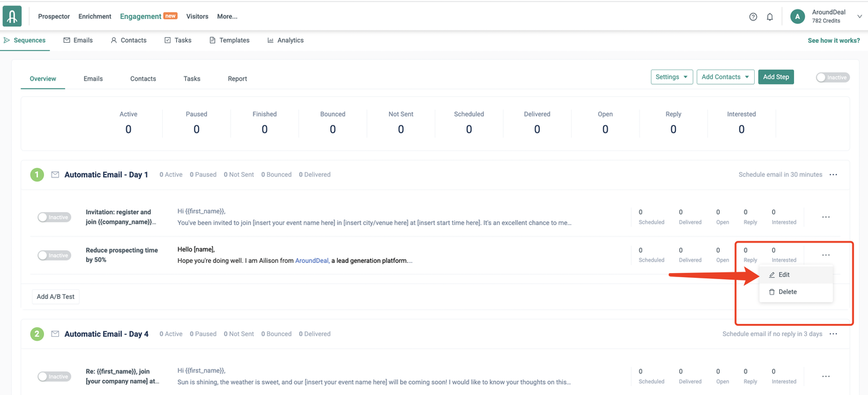The height and width of the screenshot is (395, 868).
Task: Click the Add A/B Test button
Action: (x=56, y=297)
